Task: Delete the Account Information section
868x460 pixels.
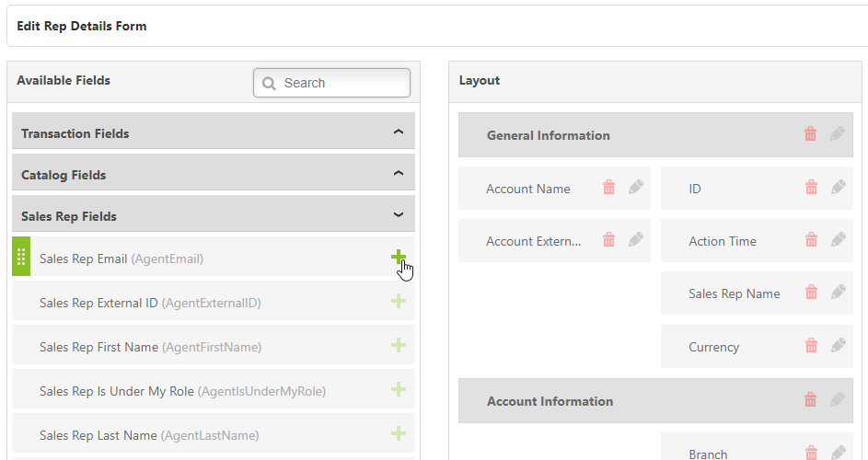Action: click(810, 399)
